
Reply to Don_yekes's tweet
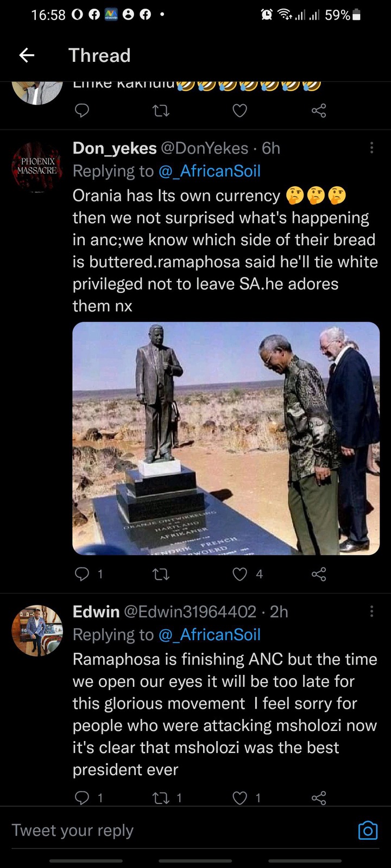[x=81, y=573]
